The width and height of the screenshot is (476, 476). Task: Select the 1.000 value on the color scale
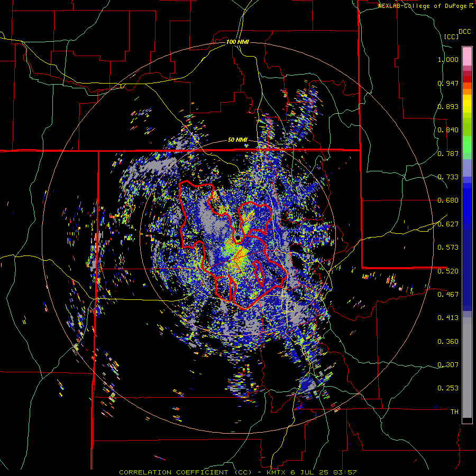[x=448, y=59]
